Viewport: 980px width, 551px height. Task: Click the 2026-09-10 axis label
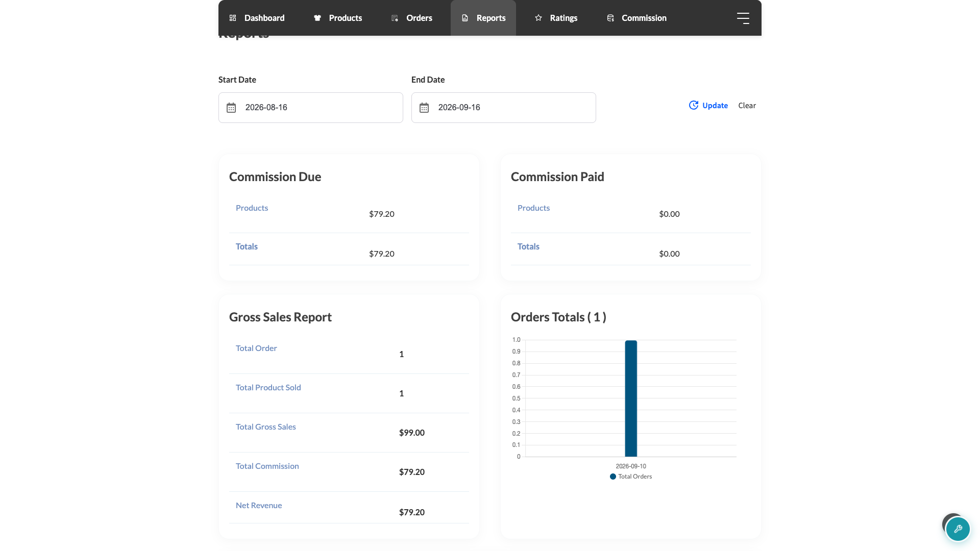[631, 466]
